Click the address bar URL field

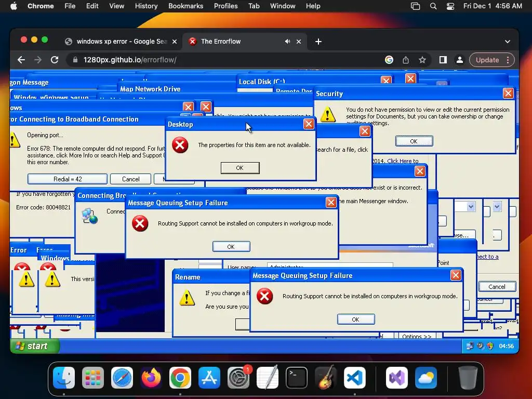click(224, 60)
